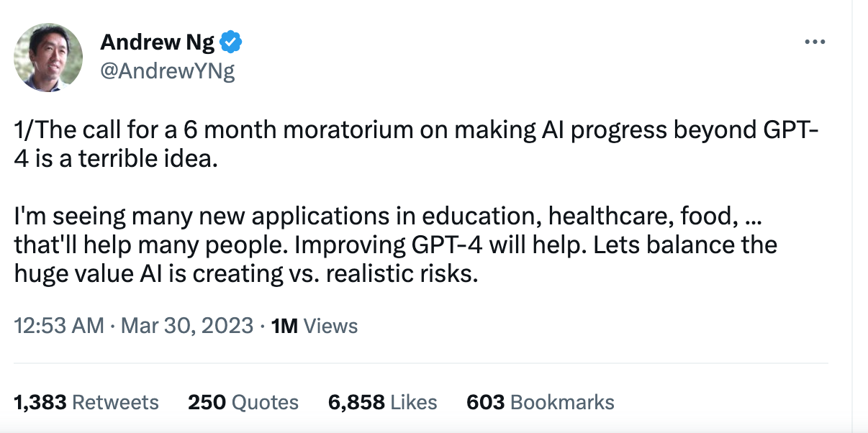
Task: Click the 12:53 AM timestamp
Action: (x=59, y=326)
